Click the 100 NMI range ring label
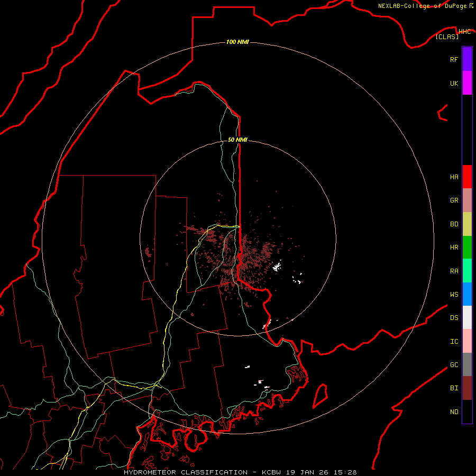This screenshot has height=476, width=476. 237,42
